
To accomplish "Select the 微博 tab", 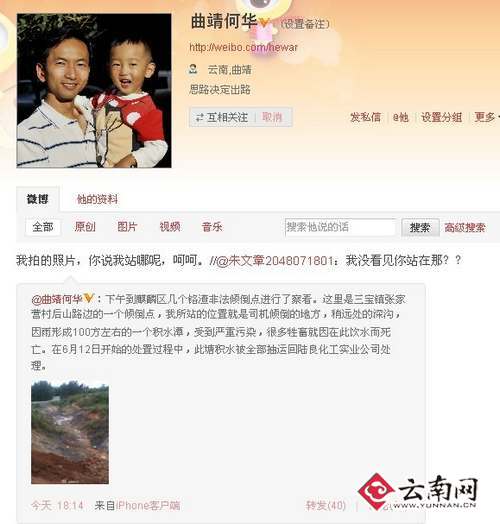I will pos(38,199).
